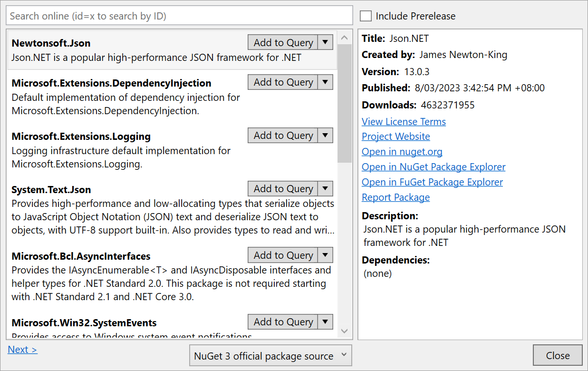The image size is (588, 371).
Task: Open dropdown arrow for Microsoft.Bcl.AsyncInterfaces
Action: 325,255
